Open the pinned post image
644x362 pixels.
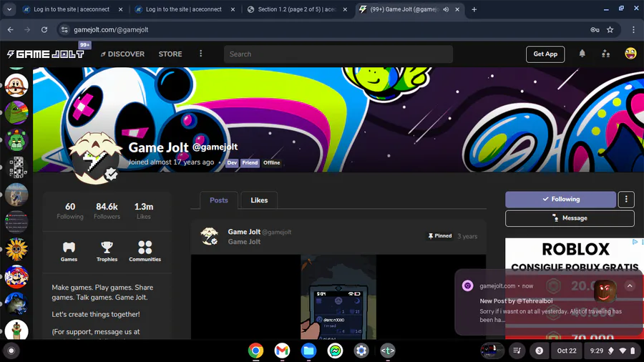click(338, 297)
